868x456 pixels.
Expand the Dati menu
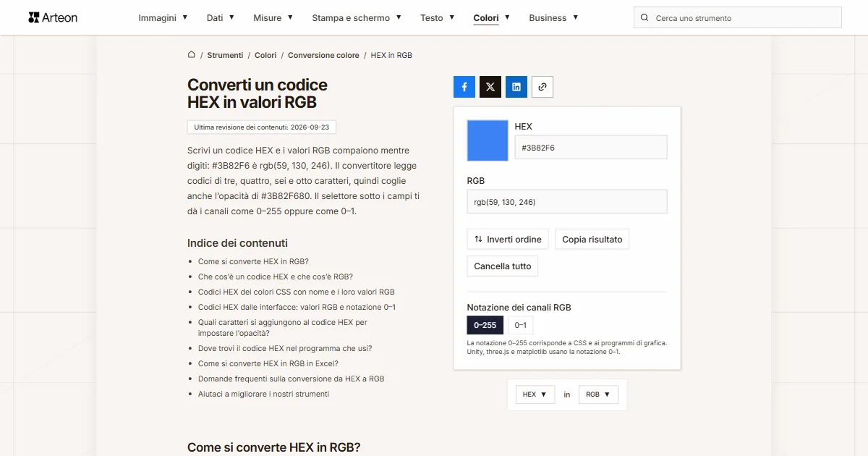[221, 17]
